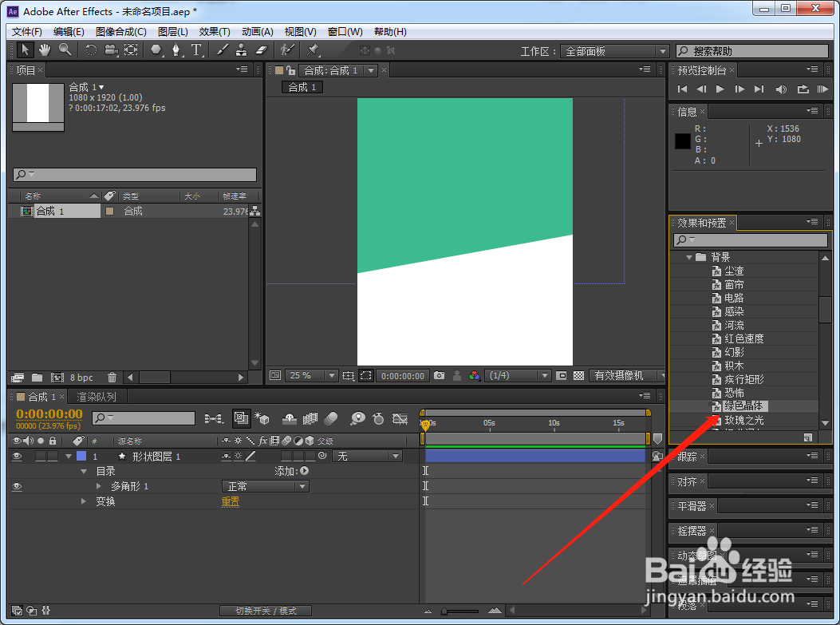Enable motion blur switch in timeline
840x625 pixels.
pyautogui.click(x=331, y=418)
